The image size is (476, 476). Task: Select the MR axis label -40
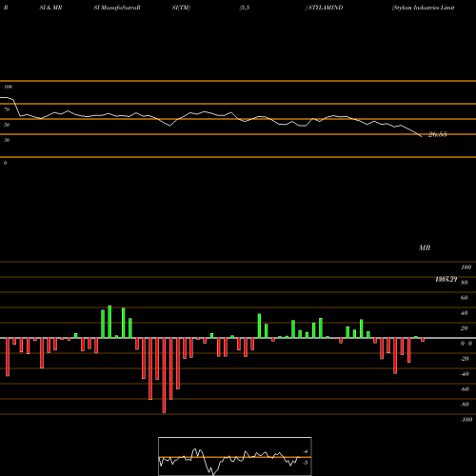coord(465,374)
